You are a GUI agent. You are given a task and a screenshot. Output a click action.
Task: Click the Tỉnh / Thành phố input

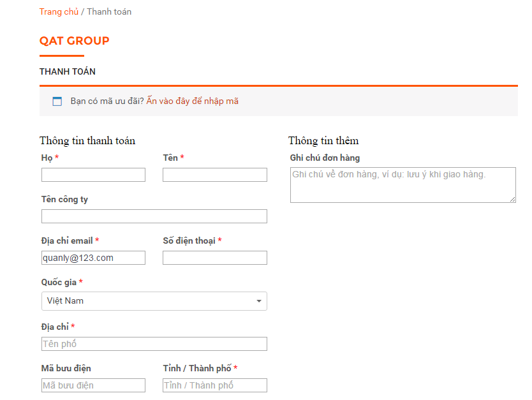point(214,385)
